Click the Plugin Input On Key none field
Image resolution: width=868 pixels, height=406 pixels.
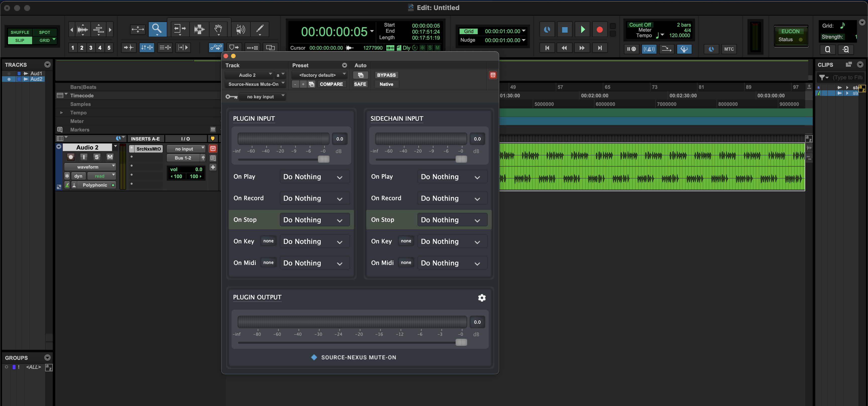coord(268,241)
